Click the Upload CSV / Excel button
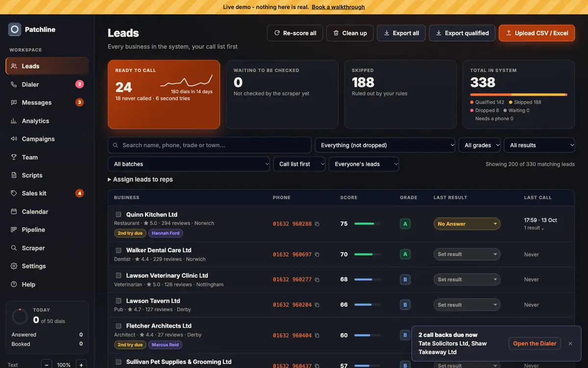 coord(537,33)
